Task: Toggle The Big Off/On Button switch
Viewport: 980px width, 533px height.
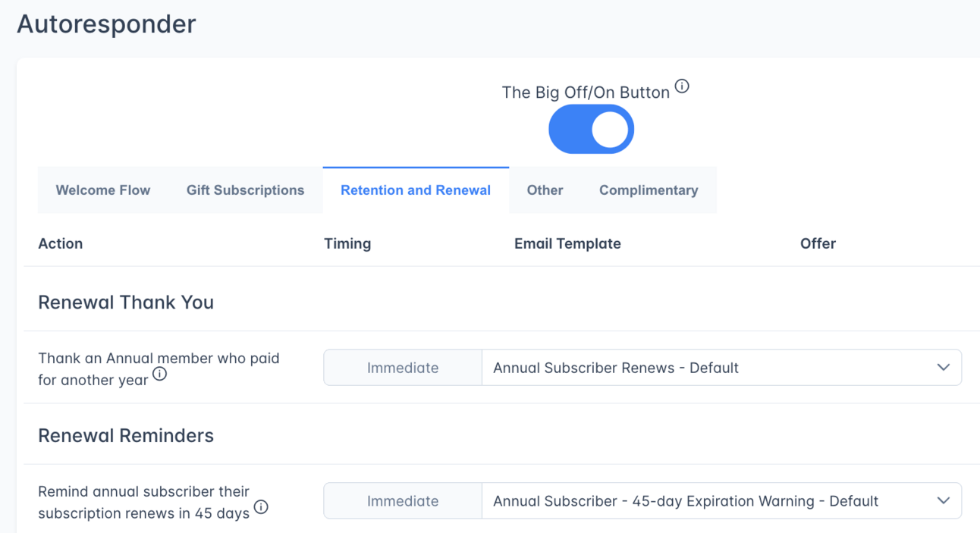Action: pos(591,129)
